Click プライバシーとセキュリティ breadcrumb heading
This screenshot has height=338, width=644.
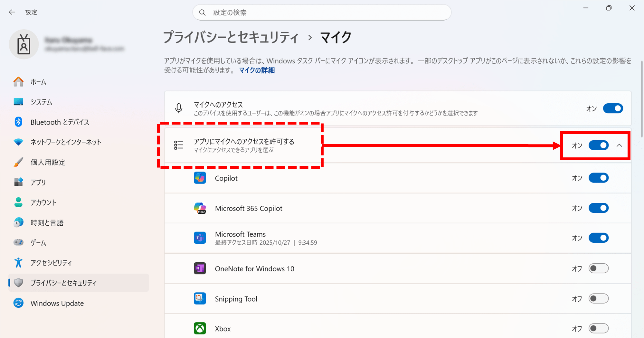231,37
